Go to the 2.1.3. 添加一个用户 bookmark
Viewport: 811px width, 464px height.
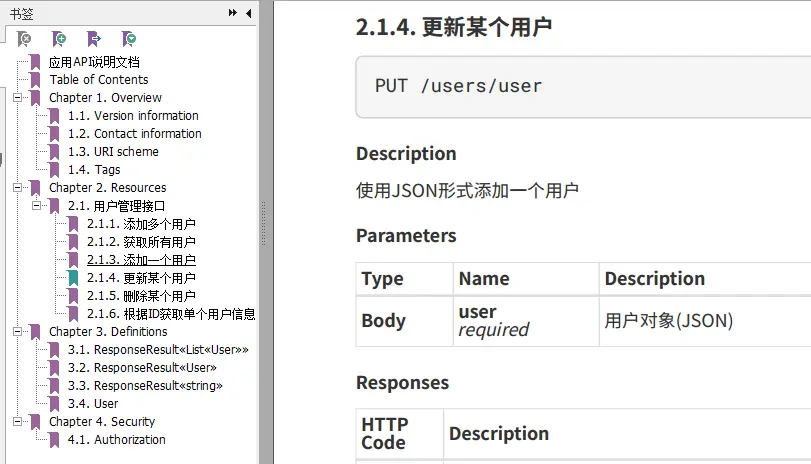click(141, 260)
